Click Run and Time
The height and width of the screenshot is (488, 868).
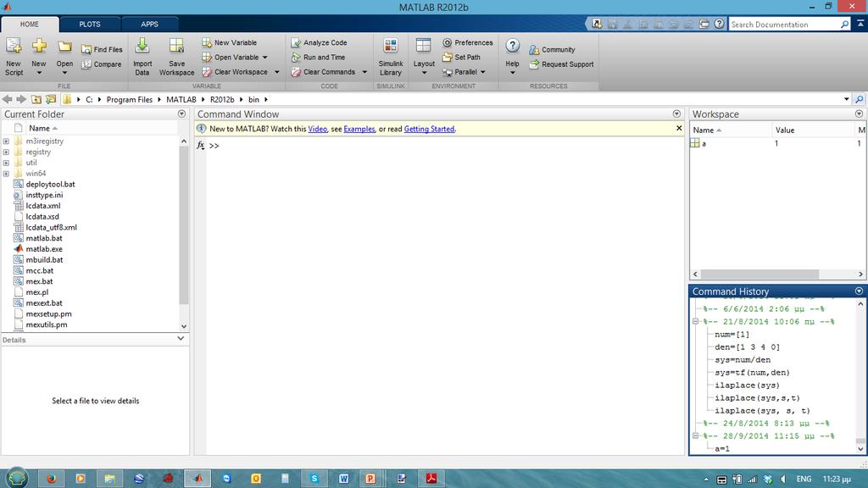click(x=318, y=58)
